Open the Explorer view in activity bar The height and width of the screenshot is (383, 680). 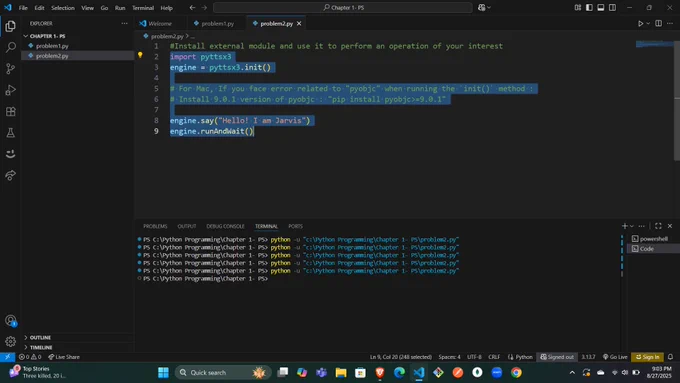(10, 26)
